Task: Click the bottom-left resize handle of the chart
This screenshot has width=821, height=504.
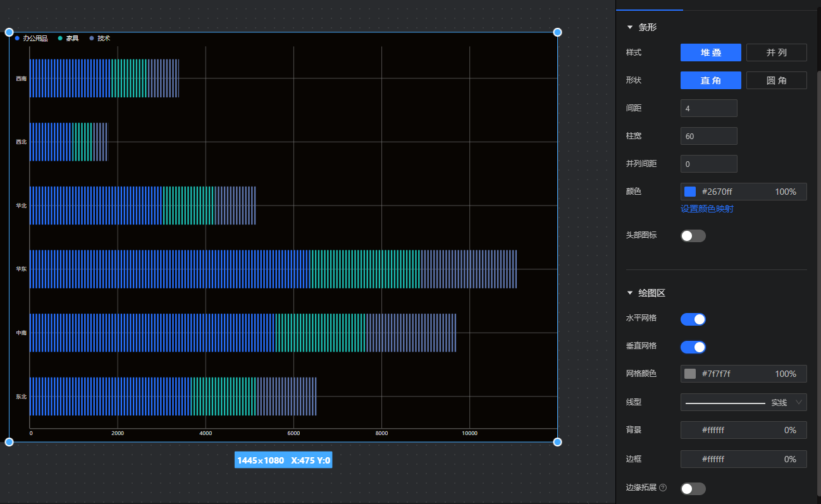Action: [x=9, y=441]
